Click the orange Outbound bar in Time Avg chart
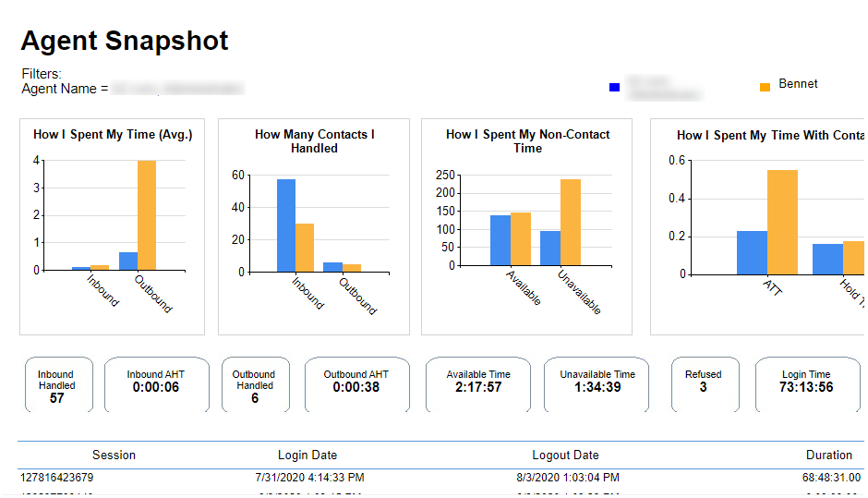 click(x=147, y=215)
